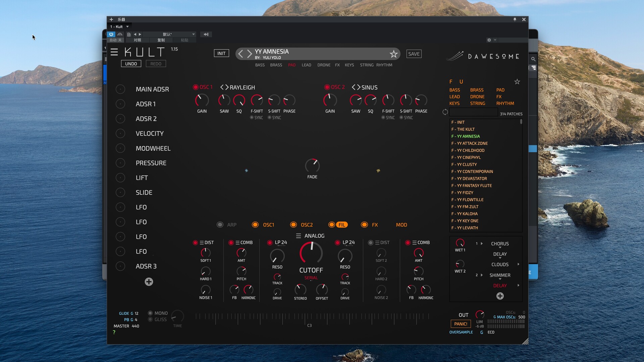
Task: Open the Kult hamburger menu
Action: pos(114,52)
